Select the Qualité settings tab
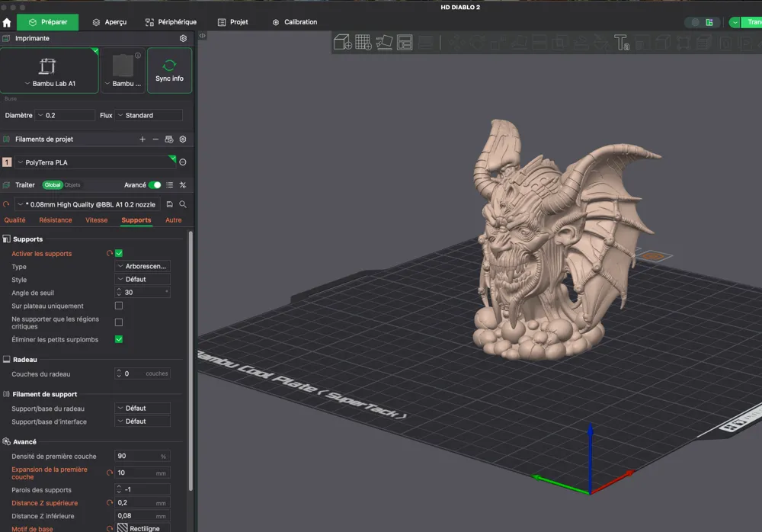This screenshot has height=532, width=762. [x=14, y=220]
